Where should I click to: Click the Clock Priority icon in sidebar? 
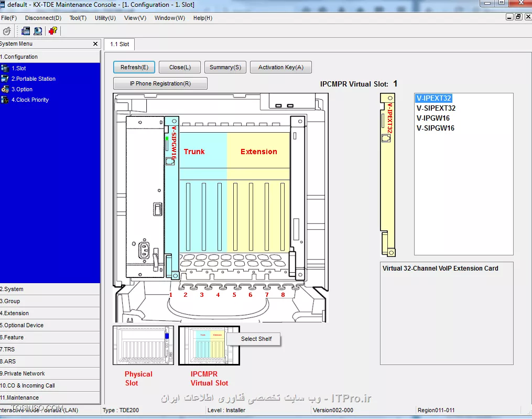click(5, 100)
